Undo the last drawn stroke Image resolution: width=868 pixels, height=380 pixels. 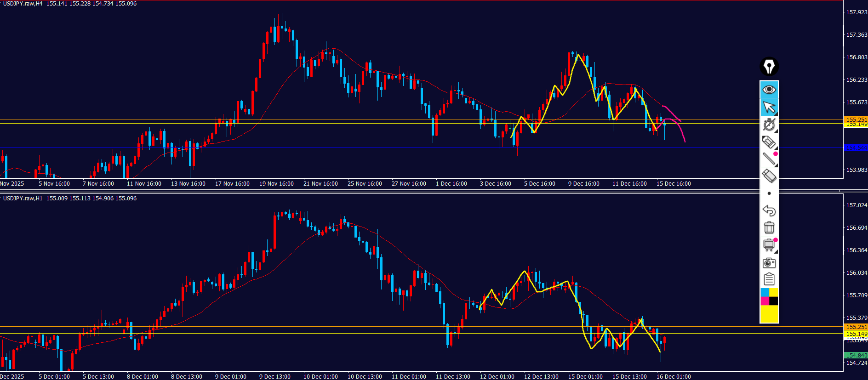[x=769, y=210]
